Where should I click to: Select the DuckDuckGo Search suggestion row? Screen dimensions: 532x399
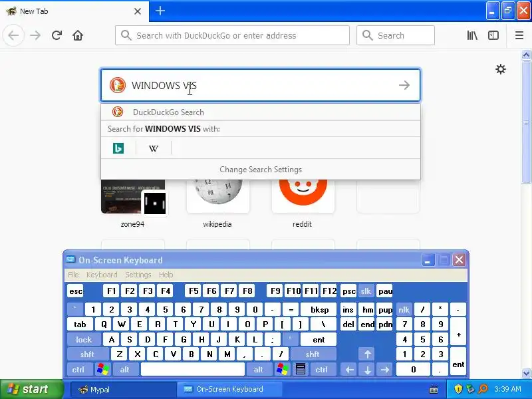coord(261,112)
